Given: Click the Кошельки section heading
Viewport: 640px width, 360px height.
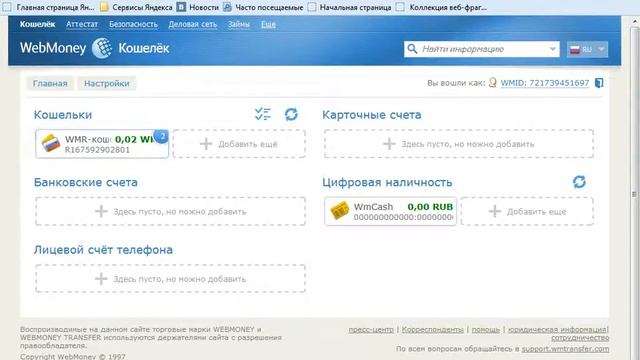Looking at the screenshot, I should [x=63, y=115].
